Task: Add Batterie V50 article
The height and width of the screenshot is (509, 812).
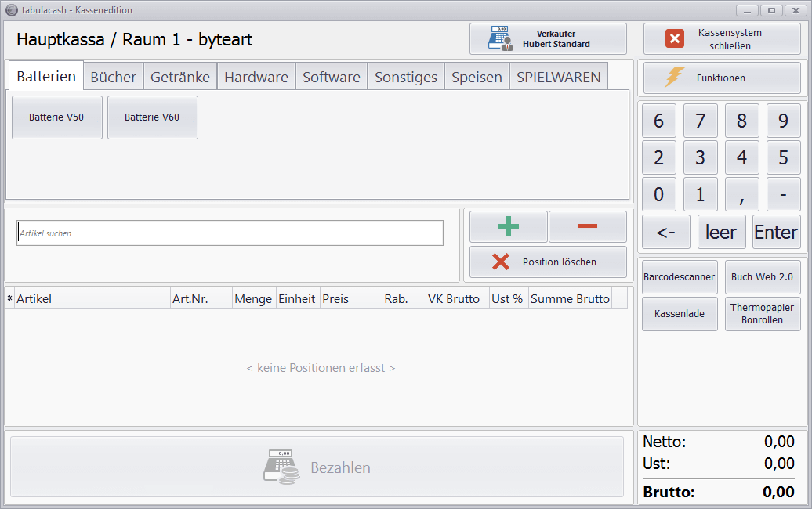Action: 56,117
